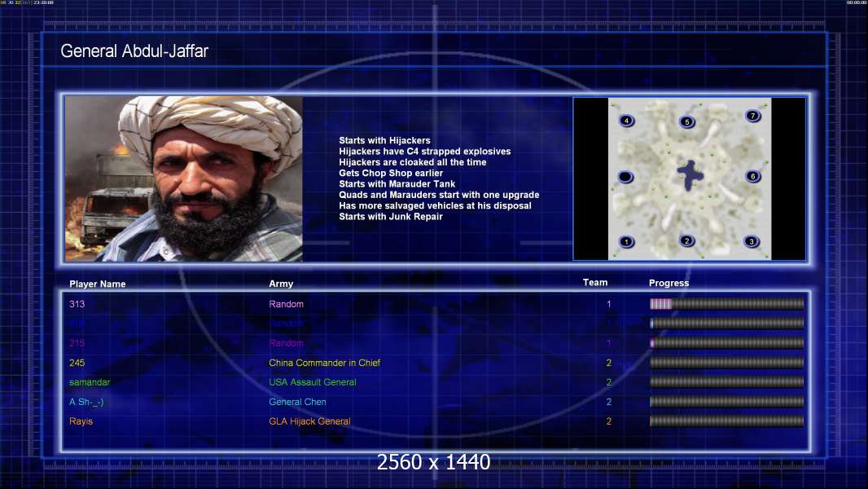The width and height of the screenshot is (868, 489).
Task: Select player name 313
Action: (77, 304)
